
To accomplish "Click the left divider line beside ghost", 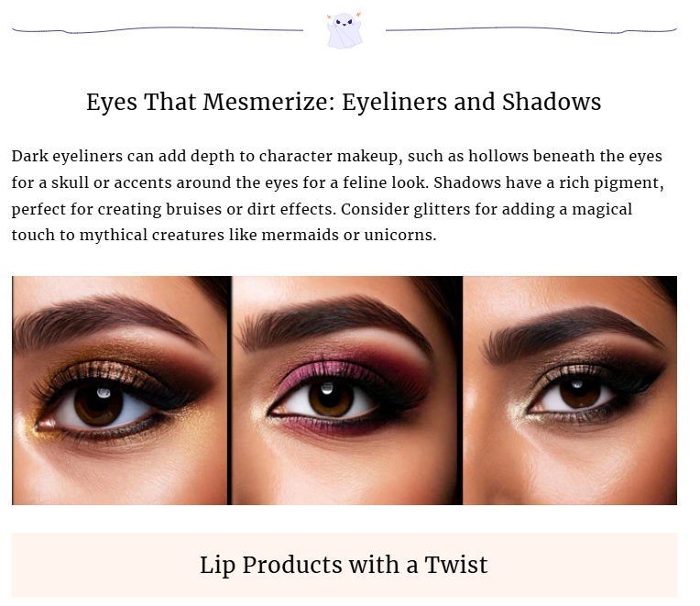I will (158, 30).
